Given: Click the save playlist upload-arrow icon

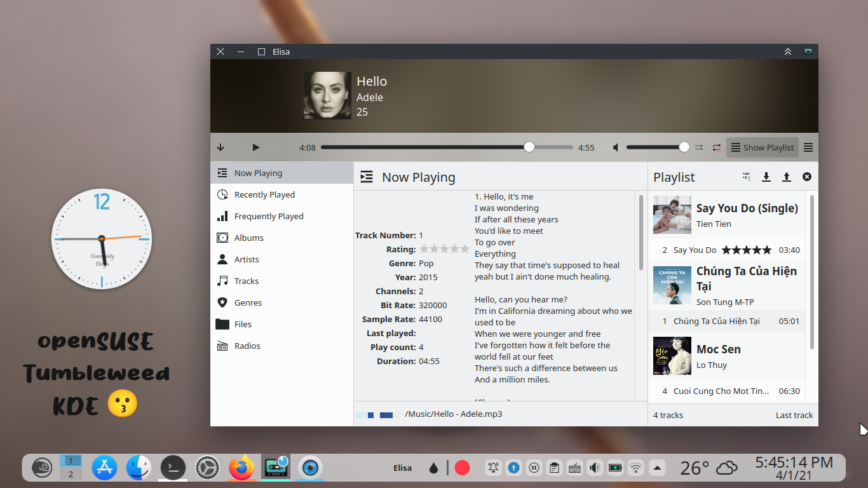Looking at the screenshot, I should 787,177.
